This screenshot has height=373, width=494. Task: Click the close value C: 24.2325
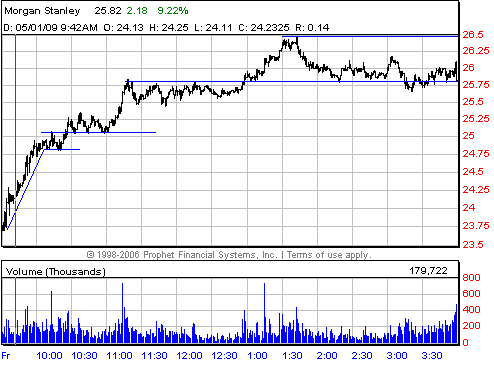pyautogui.click(x=264, y=27)
